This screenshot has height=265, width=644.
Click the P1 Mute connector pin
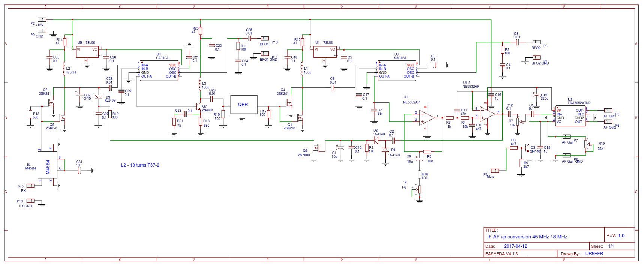(x=495, y=171)
